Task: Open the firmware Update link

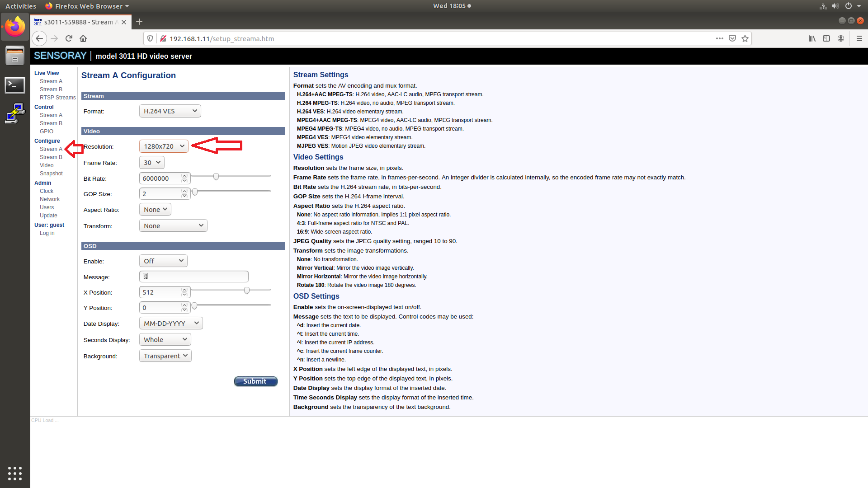Action: coord(48,216)
